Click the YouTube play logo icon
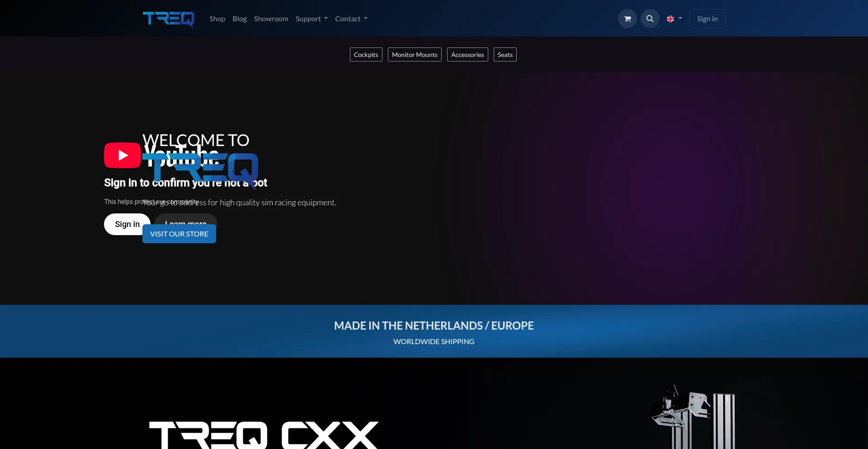 click(123, 156)
